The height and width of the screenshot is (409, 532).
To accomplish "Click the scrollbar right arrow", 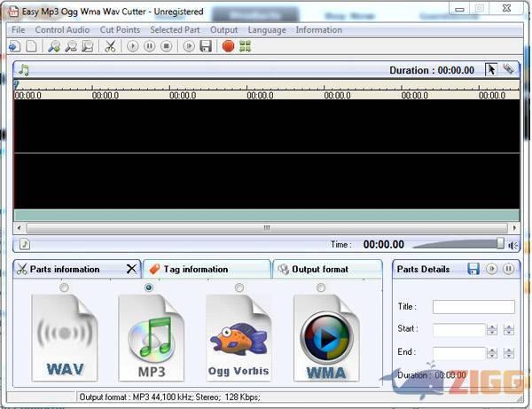I will point(514,228).
